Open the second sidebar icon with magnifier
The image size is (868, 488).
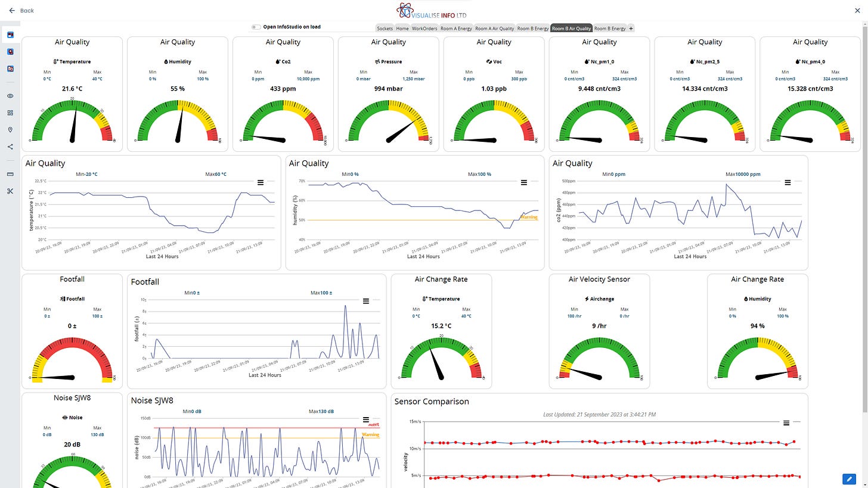(10, 52)
